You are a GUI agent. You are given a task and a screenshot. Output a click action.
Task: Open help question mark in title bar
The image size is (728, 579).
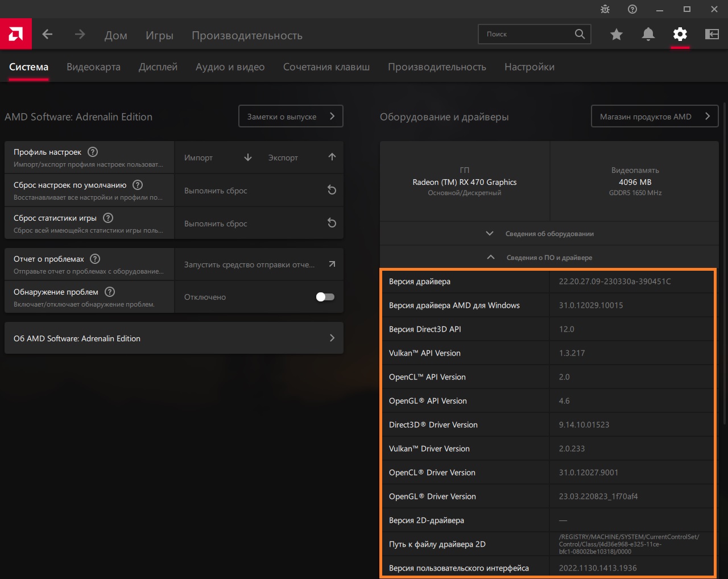pyautogui.click(x=632, y=9)
